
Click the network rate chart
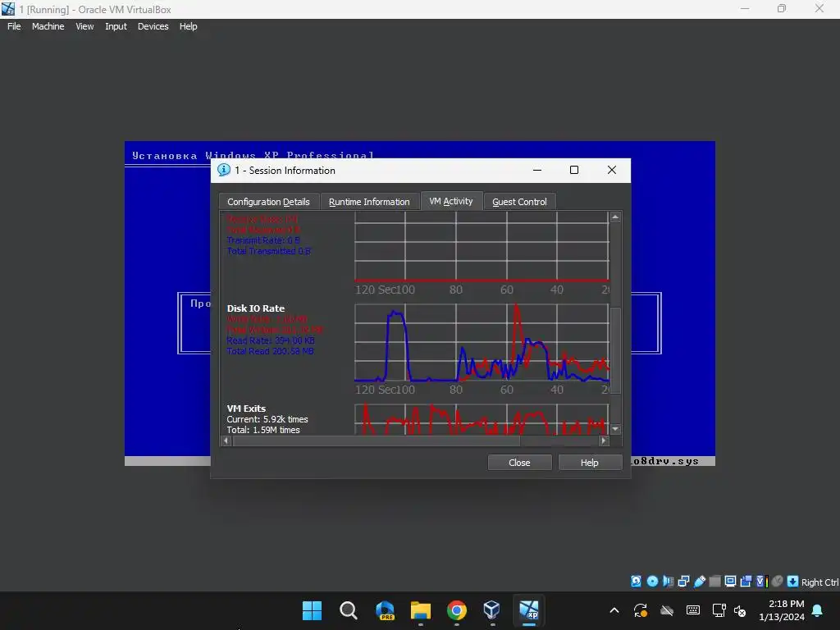tap(482, 246)
